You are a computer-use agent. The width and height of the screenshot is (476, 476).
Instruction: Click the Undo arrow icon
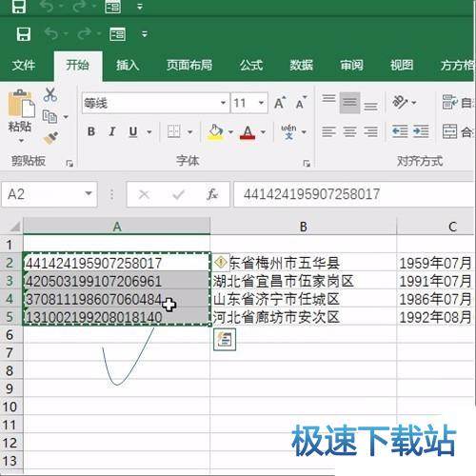(51, 33)
